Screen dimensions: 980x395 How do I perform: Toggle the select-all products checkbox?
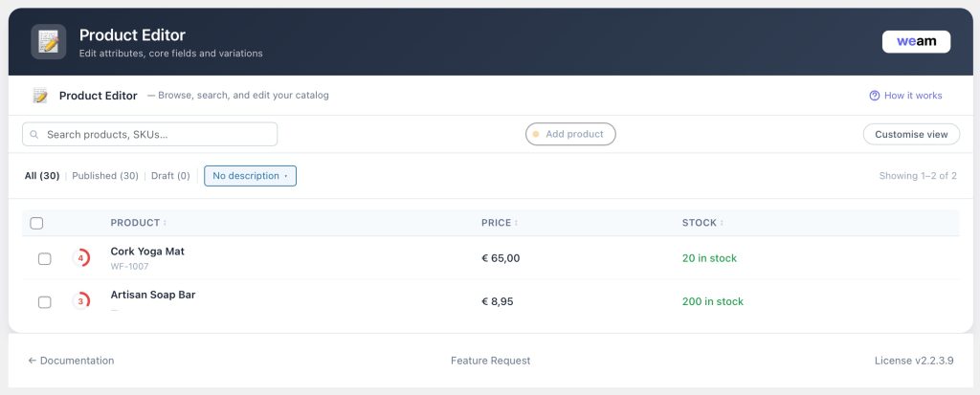pos(36,223)
